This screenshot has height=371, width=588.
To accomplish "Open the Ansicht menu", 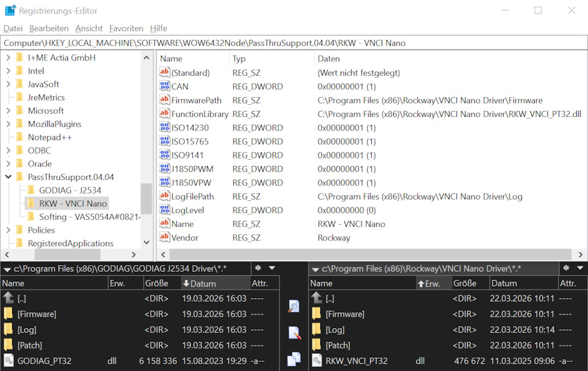I will point(89,29).
